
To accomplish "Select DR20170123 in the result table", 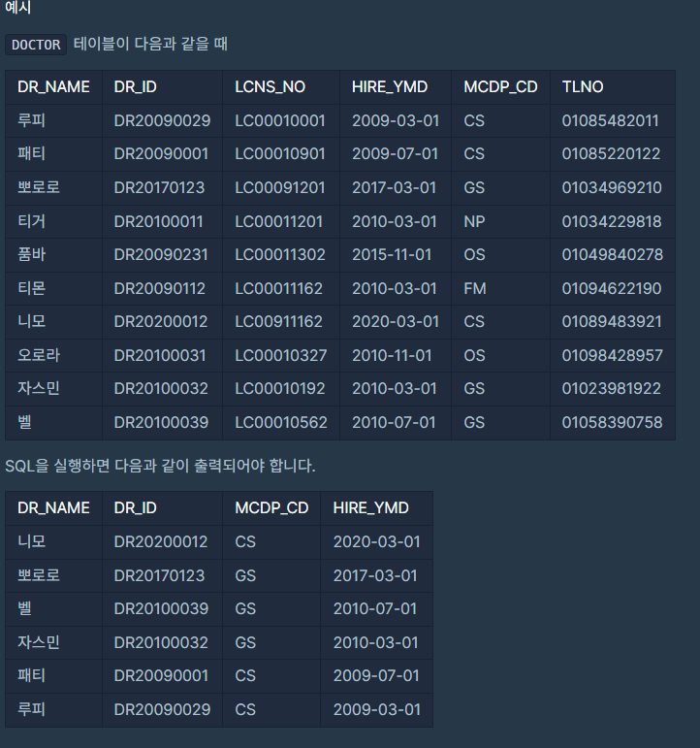I will tap(159, 575).
